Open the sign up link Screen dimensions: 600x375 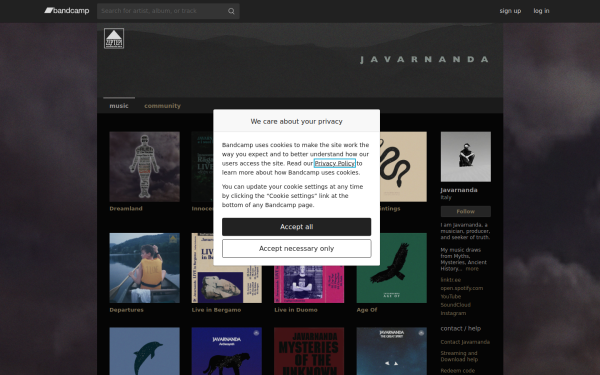pyautogui.click(x=510, y=11)
